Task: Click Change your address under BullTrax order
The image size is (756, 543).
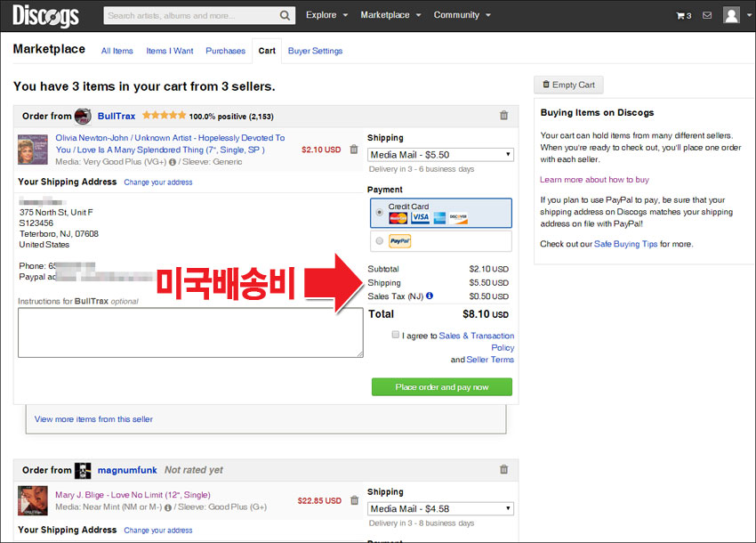Action: click(x=158, y=182)
